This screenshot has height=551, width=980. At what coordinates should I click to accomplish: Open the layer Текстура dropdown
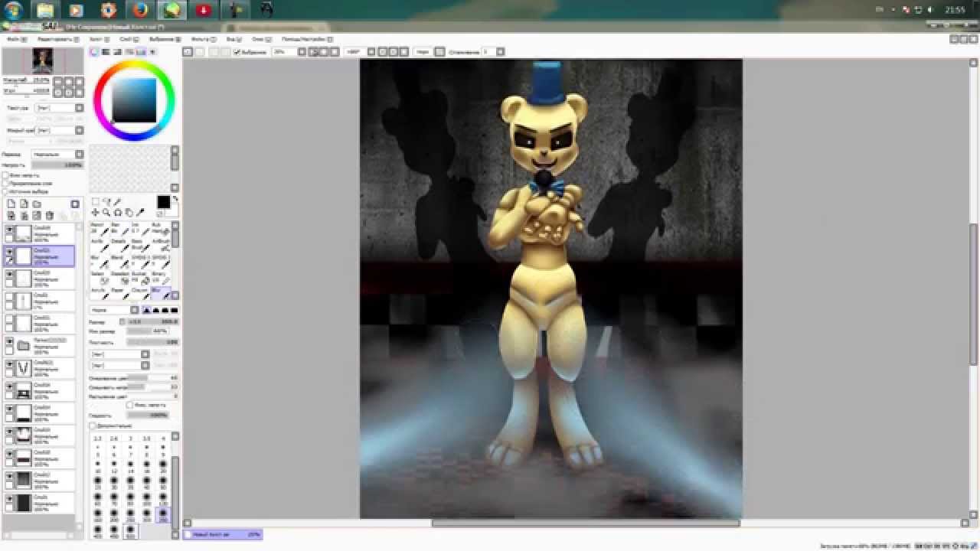[x=59, y=108]
